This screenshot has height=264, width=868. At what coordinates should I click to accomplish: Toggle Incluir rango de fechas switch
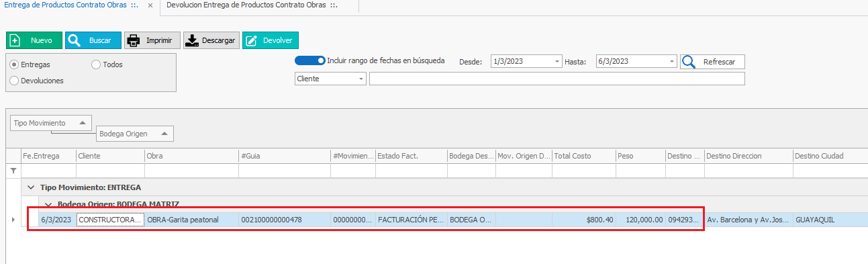click(310, 60)
